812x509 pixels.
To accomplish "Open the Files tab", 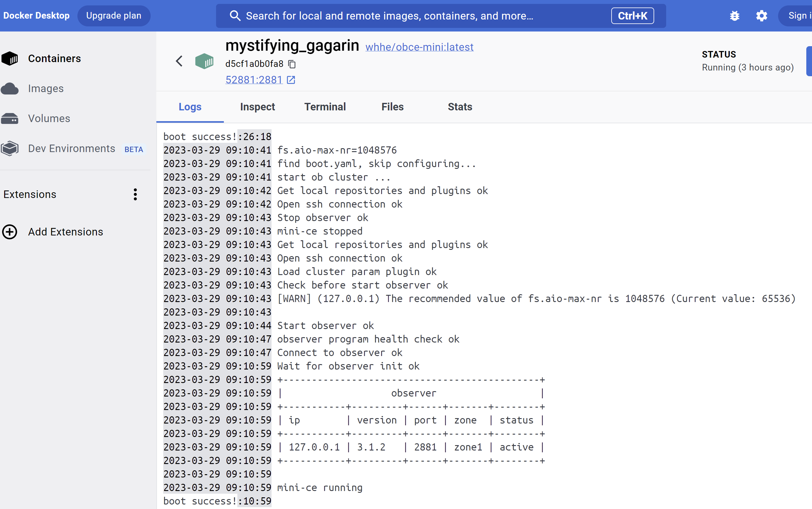I will (x=392, y=107).
